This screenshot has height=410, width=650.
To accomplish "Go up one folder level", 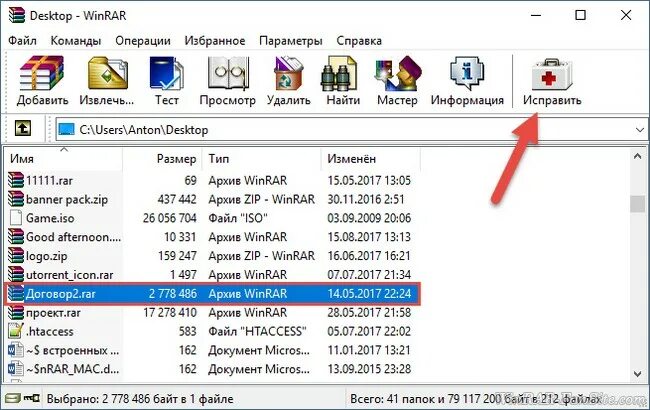I will [x=23, y=129].
